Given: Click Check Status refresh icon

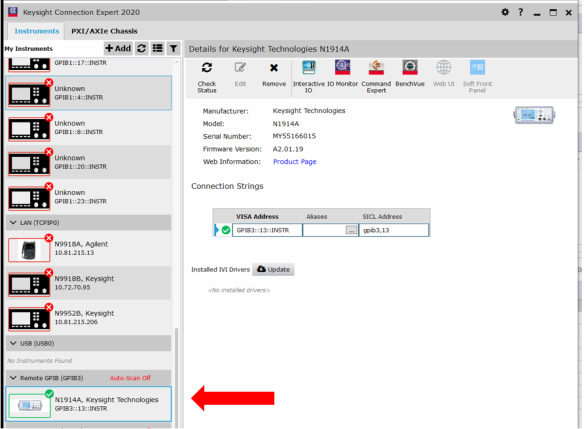Looking at the screenshot, I should [x=207, y=68].
